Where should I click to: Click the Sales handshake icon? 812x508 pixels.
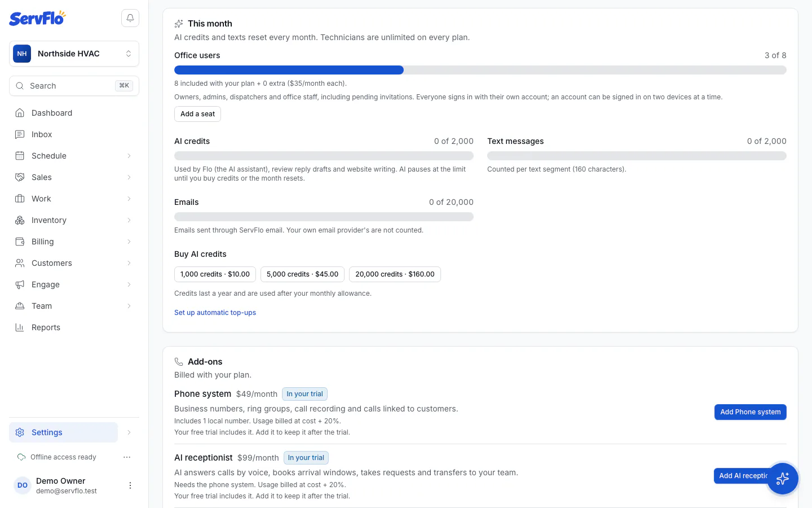pyautogui.click(x=20, y=177)
